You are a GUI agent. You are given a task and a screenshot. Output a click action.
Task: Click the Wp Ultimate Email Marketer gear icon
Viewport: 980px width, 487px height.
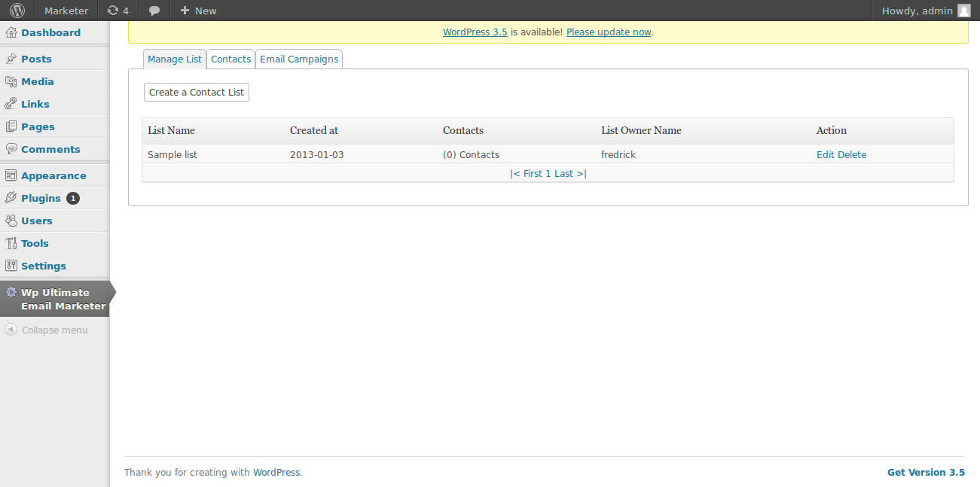11,292
